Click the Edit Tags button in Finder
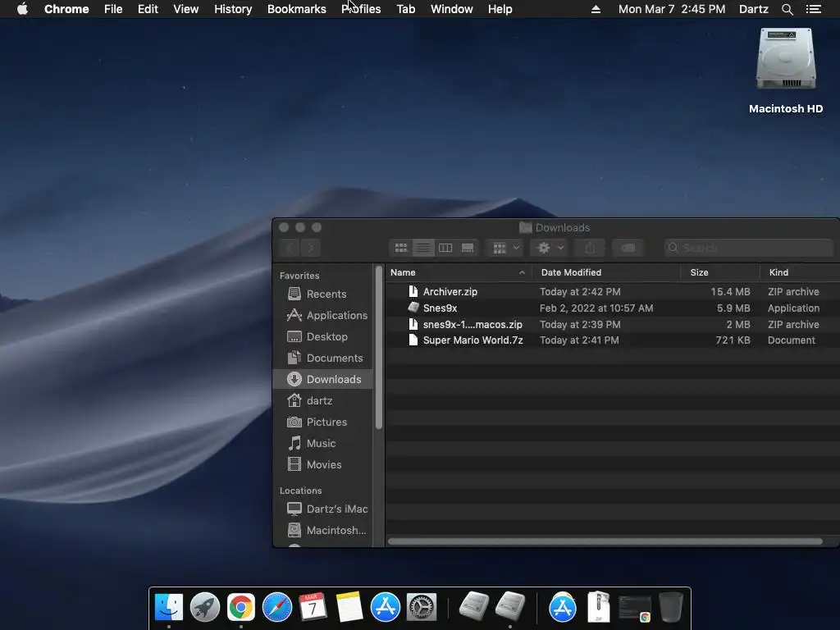Image resolution: width=840 pixels, height=630 pixels. point(628,248)
